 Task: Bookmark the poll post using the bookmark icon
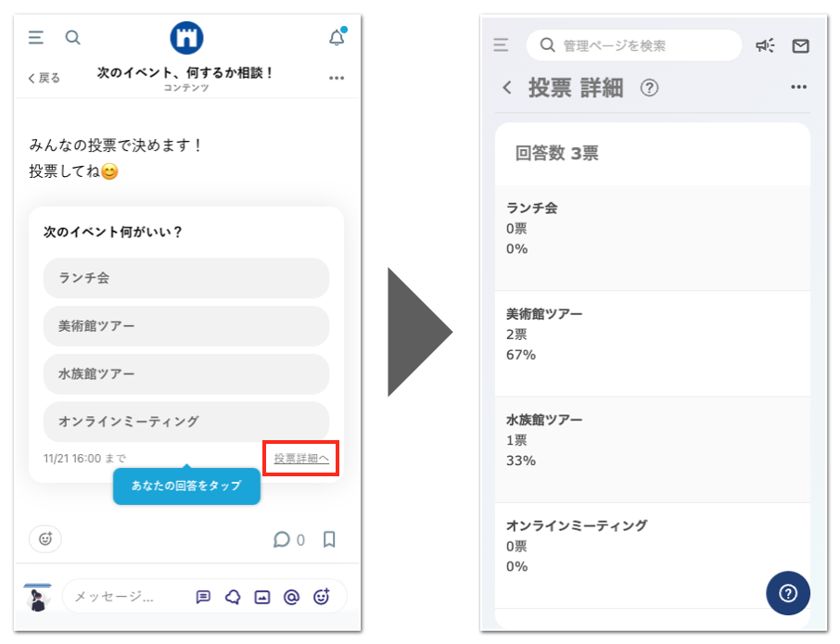(x=329, y=538)
